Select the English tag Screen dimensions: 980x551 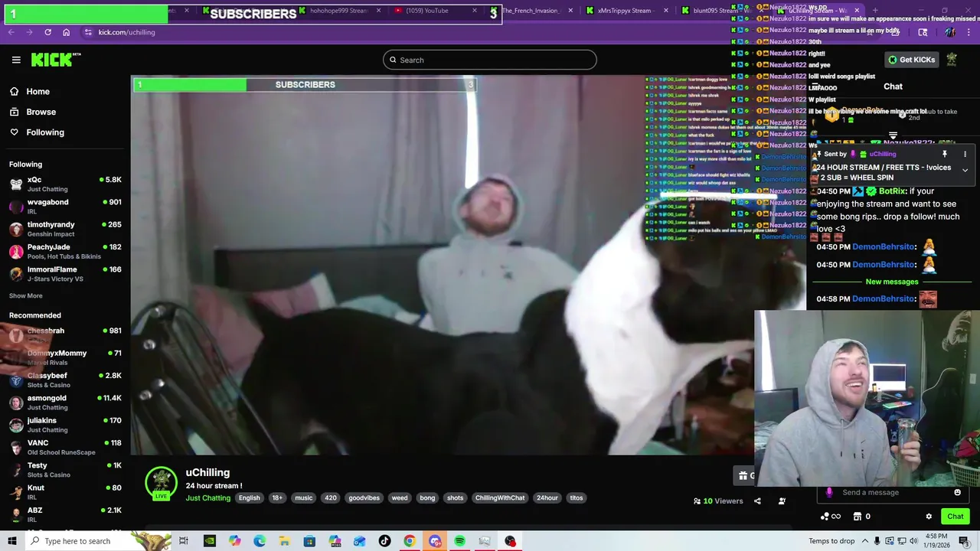249,498
